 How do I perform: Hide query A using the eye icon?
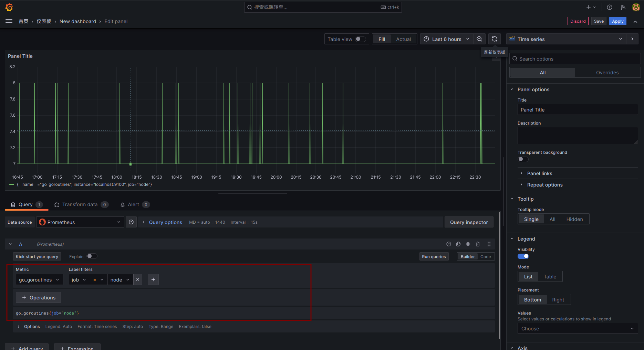pyautogui.click(x=468, y=244)
